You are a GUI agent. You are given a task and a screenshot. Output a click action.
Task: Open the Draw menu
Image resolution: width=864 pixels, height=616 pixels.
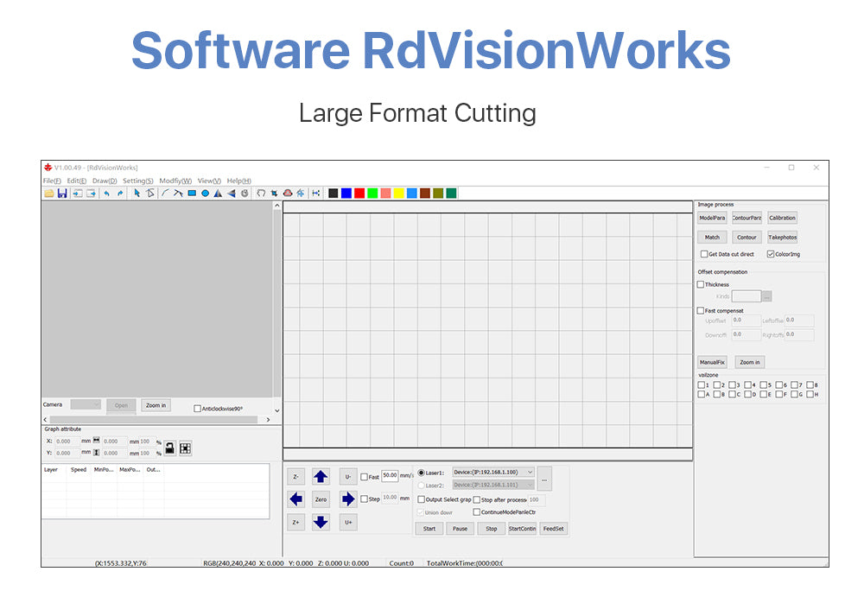[105, 181]
